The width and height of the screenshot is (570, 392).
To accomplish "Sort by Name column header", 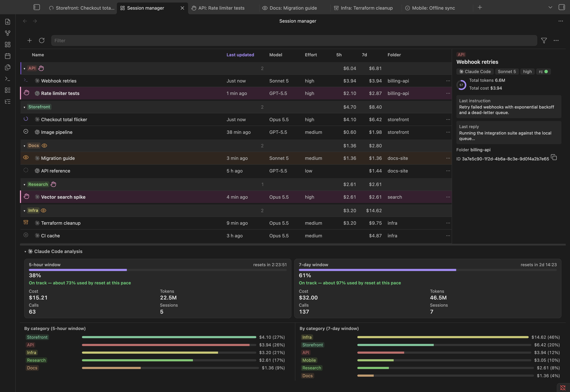I will [38, 55].
